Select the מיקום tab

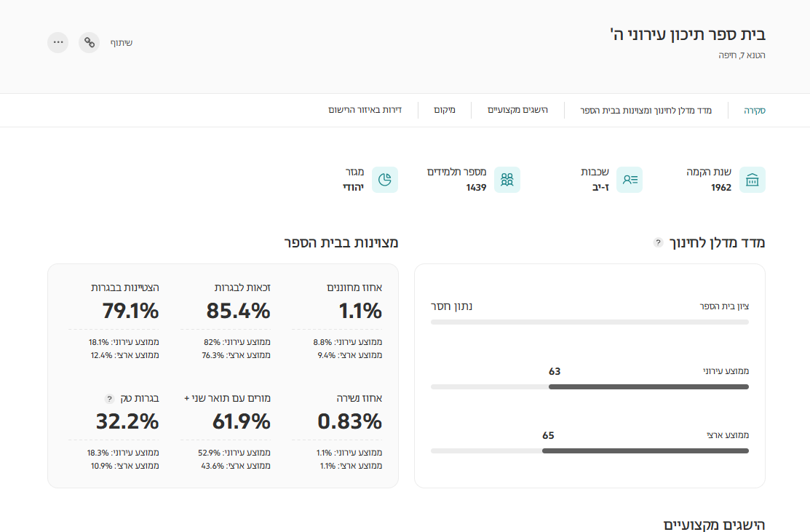[x=444, y=111]
